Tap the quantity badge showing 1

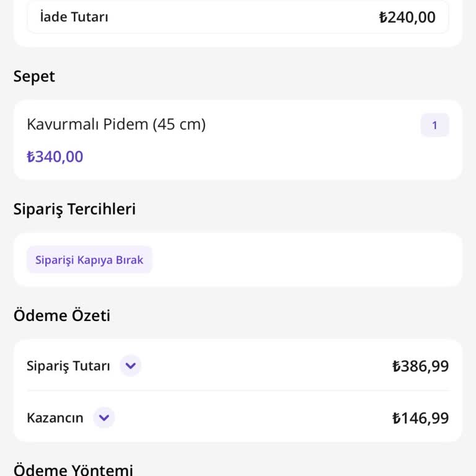pos(434,125)
